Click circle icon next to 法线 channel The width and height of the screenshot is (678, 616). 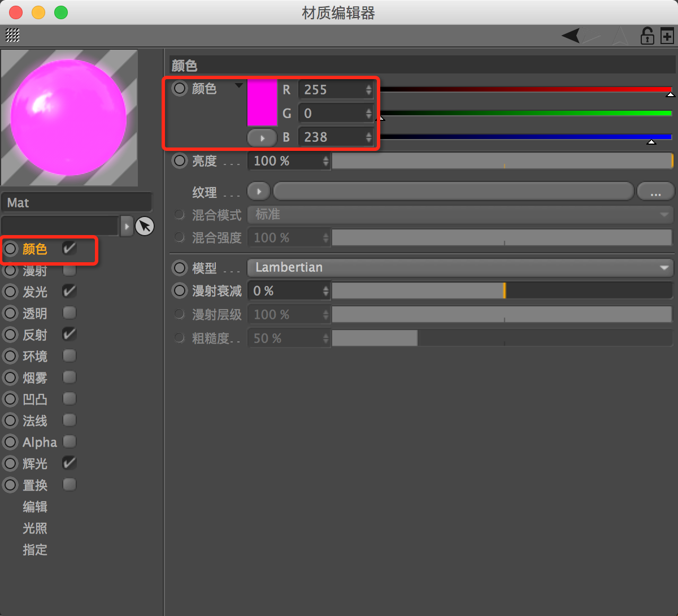pyautogui.click(x=11, y=420)
